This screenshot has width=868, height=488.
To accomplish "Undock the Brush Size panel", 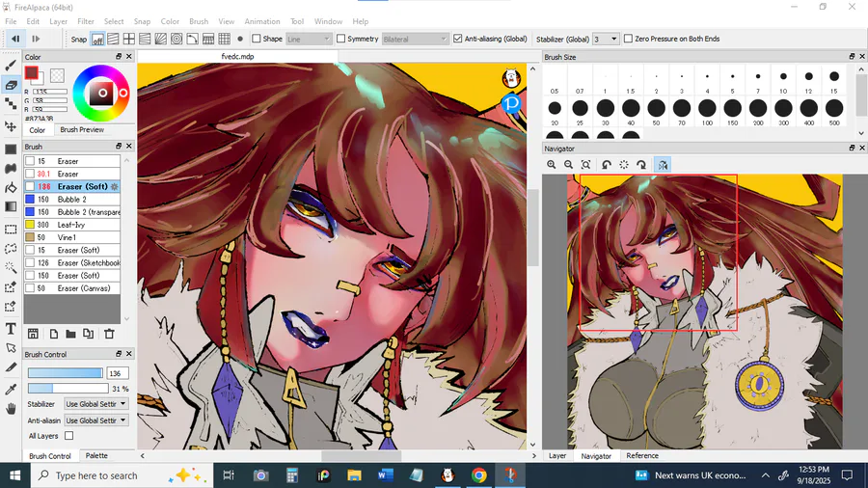I will [852, 57].
